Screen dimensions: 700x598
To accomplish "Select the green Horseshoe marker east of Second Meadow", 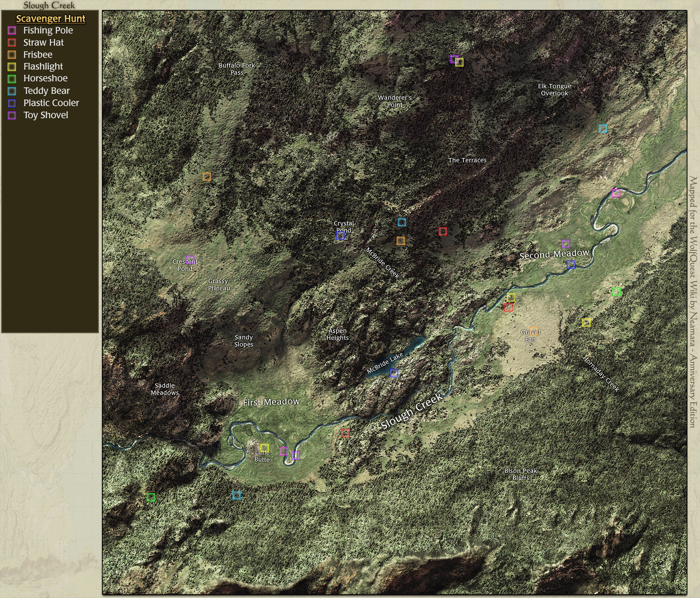I will point(617,292).
